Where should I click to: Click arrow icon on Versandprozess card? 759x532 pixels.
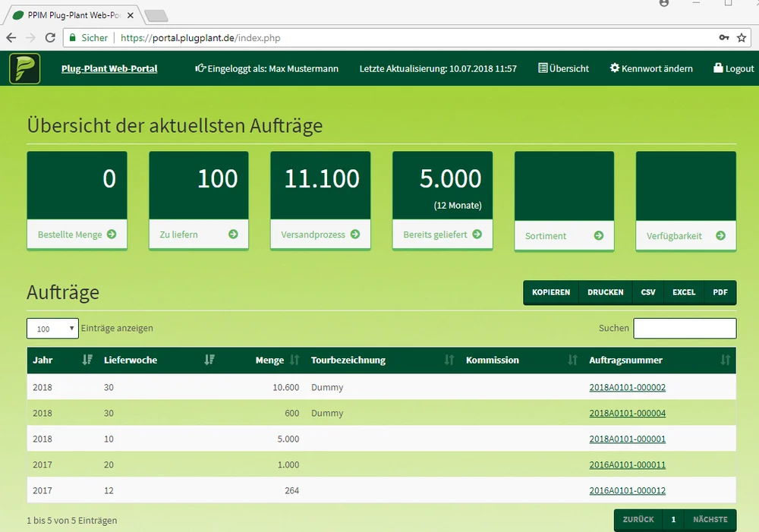click(x=355, y=235)
